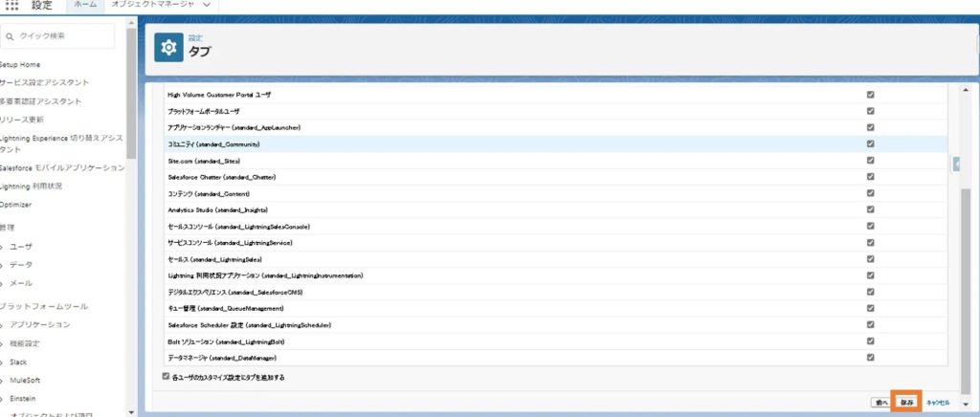This screenshot has width=980, height=417.
Task: Click 設定 breadcrumb above タブ heading
Action: pos(195,38)
